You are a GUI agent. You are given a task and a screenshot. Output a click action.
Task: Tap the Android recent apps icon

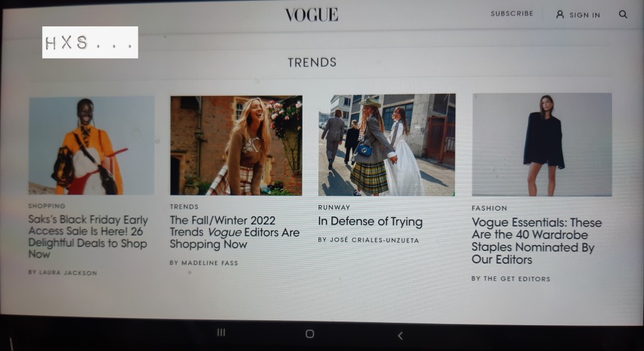click(x=221, y=332)
